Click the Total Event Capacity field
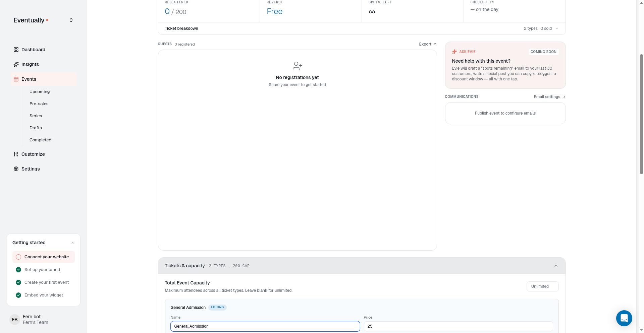Screen dimensions: 644x333 coord(542,286)
